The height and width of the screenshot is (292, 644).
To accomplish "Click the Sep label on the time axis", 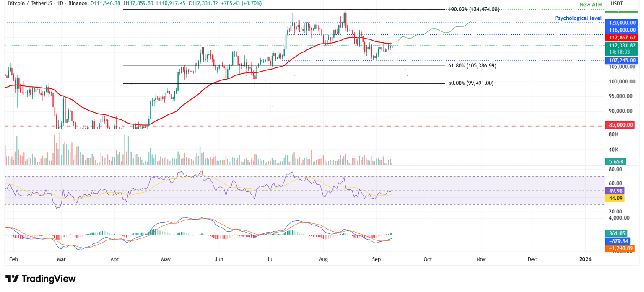I will (x=377, y=259).
